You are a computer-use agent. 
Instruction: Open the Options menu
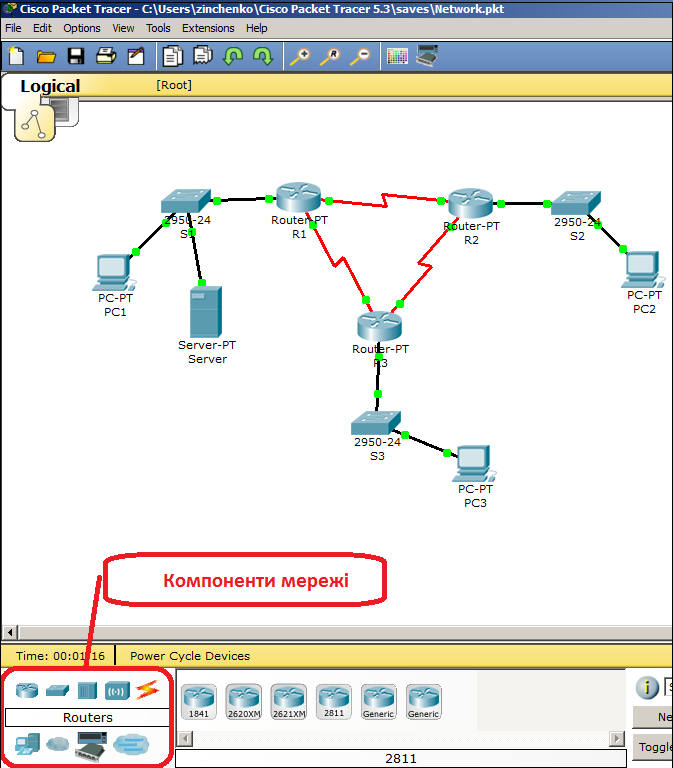(82, 28)
